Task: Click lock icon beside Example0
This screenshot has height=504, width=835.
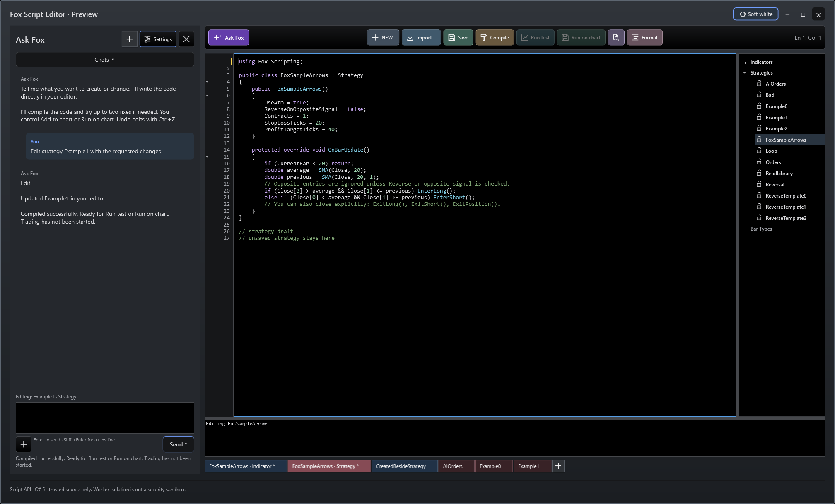Action: (x=759, y=106)
